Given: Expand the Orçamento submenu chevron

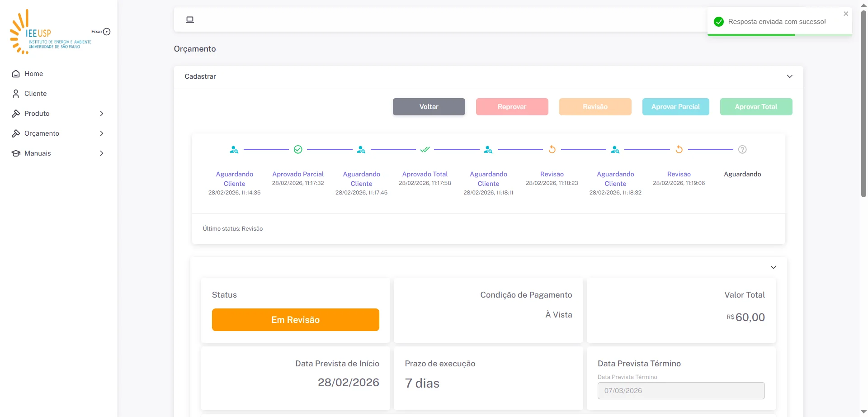Looking at the screenshot, I should 102,133.
